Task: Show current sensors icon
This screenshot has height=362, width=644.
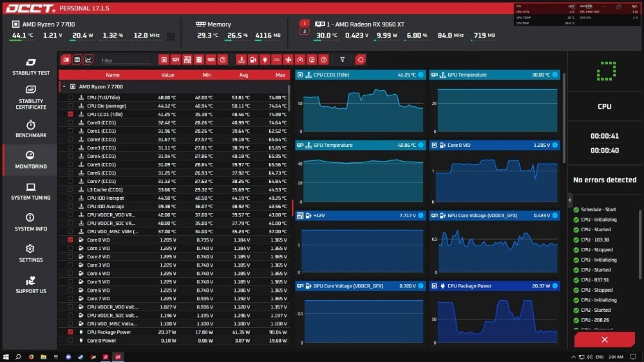Action: (276, 60)
